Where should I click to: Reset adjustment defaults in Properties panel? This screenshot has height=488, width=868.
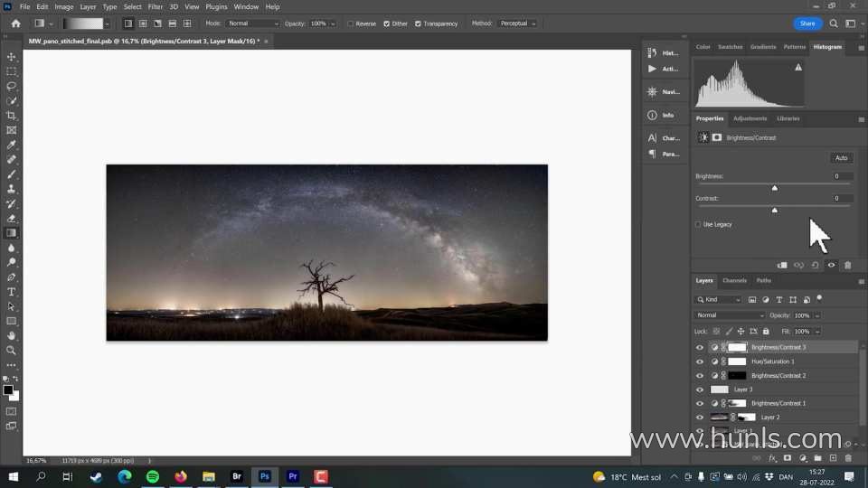[x=815, y=265]
